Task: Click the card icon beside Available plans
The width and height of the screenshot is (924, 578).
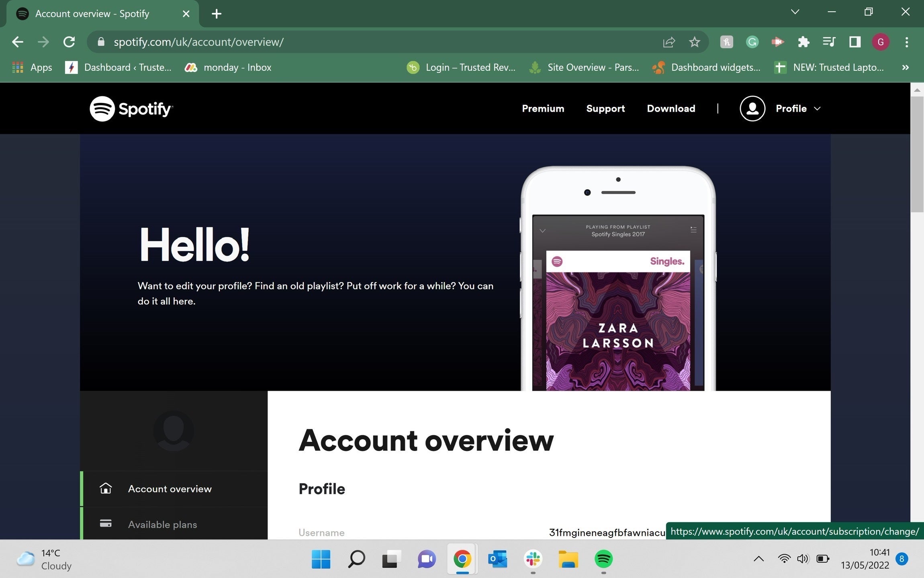Action: [x=106, y=524]
